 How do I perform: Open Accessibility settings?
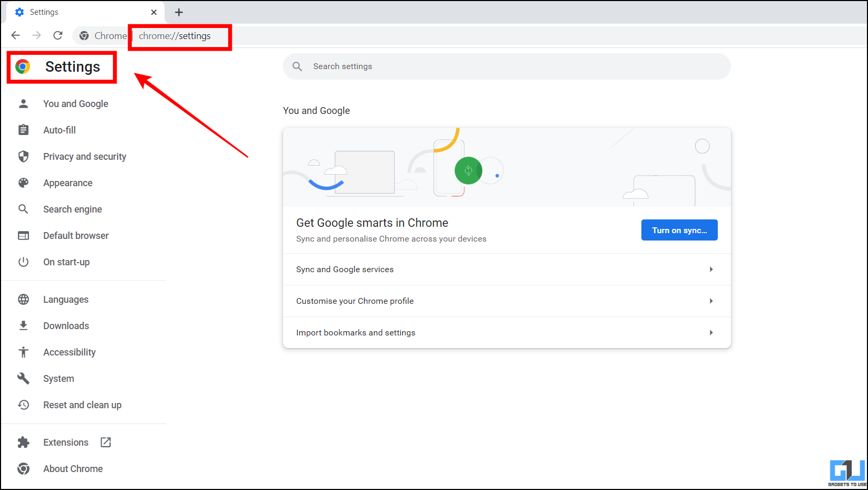[x=69, y=352]
